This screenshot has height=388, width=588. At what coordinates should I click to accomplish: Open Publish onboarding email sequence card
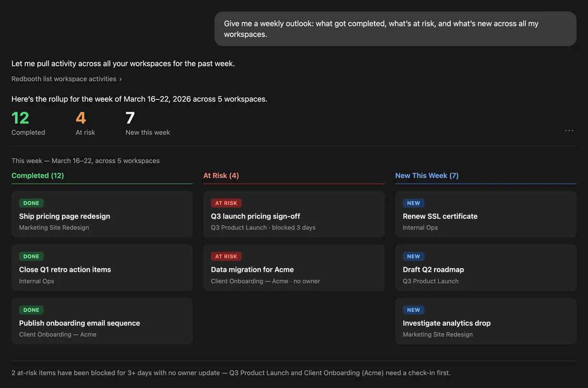(102, 321)
